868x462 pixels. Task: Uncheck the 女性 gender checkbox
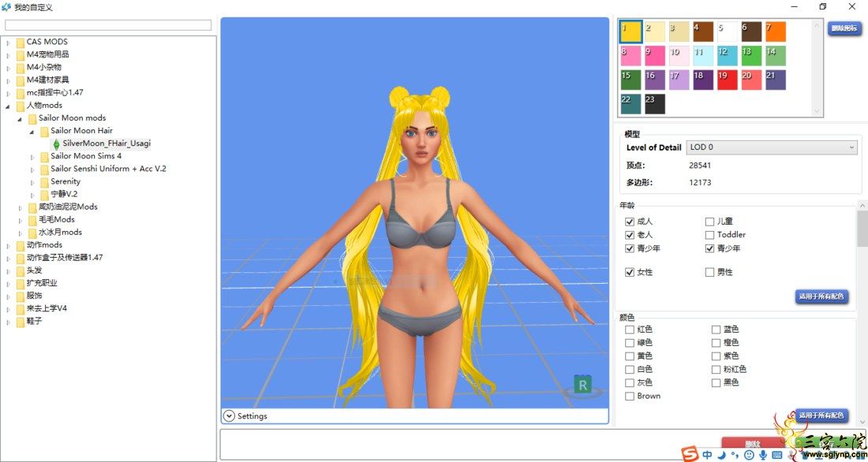pos(630,272)
